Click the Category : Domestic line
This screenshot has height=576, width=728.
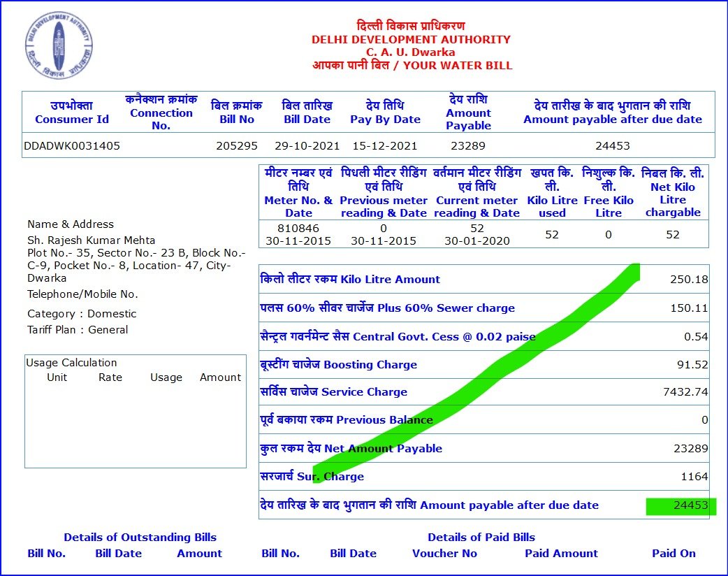click(82, 314)
